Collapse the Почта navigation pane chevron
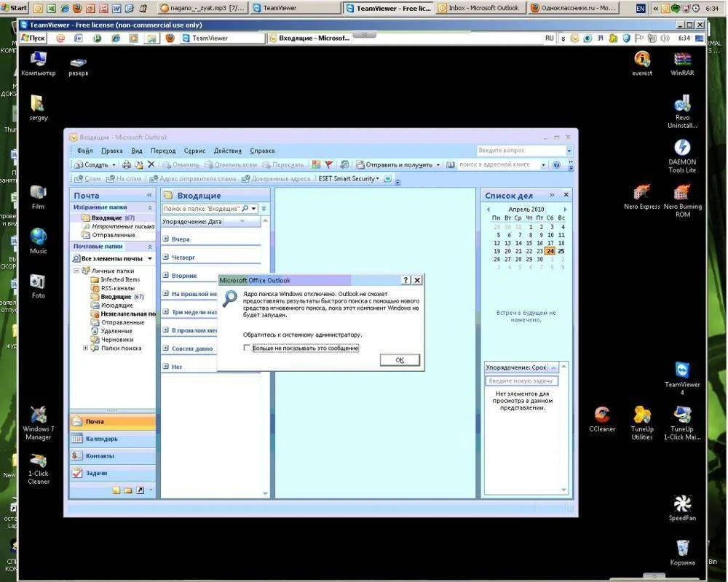Viewport: 728px width, 582px height. tap(149, 196)
